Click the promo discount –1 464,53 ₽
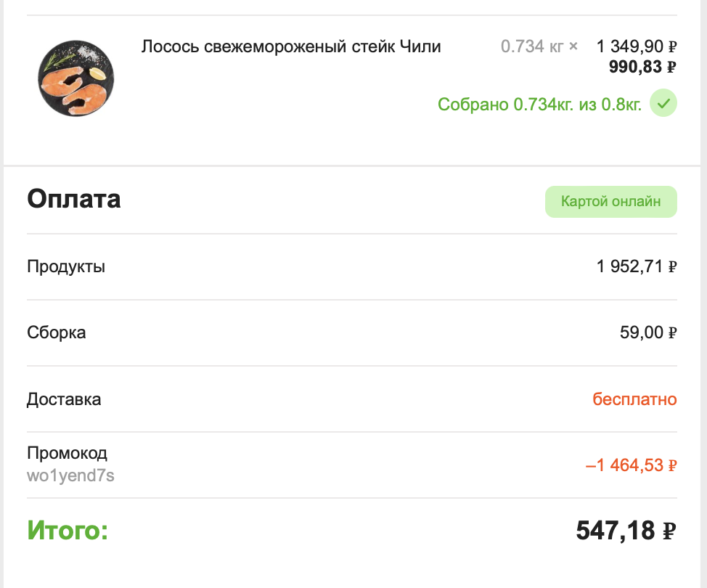Screen dimensions: 707x588 tap(632, 465)
